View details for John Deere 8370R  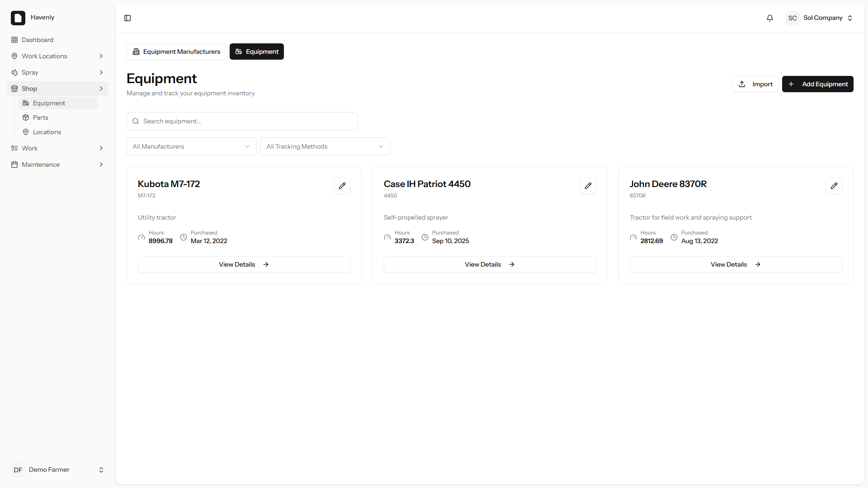tap(736, 264)
